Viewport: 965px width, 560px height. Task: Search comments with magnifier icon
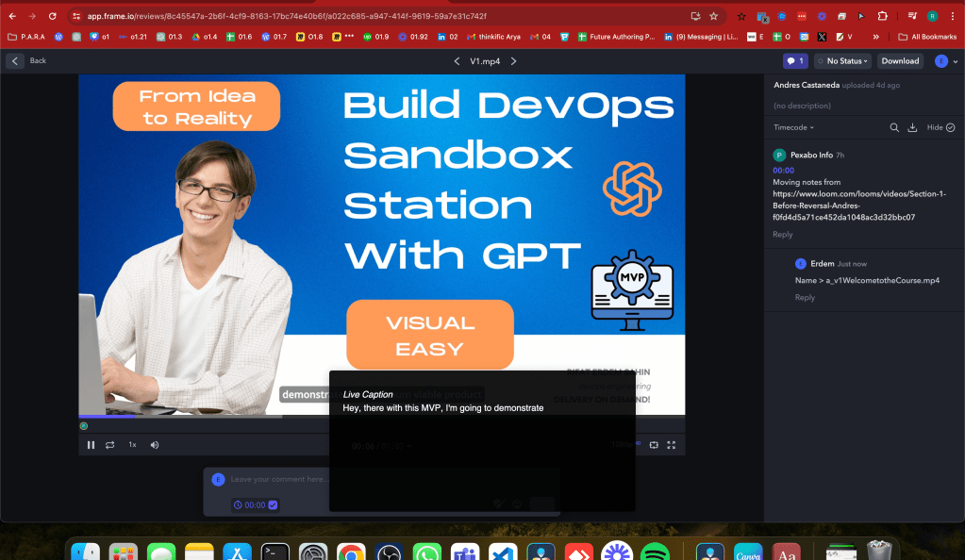pyautogui.click(x=894, y=127)
